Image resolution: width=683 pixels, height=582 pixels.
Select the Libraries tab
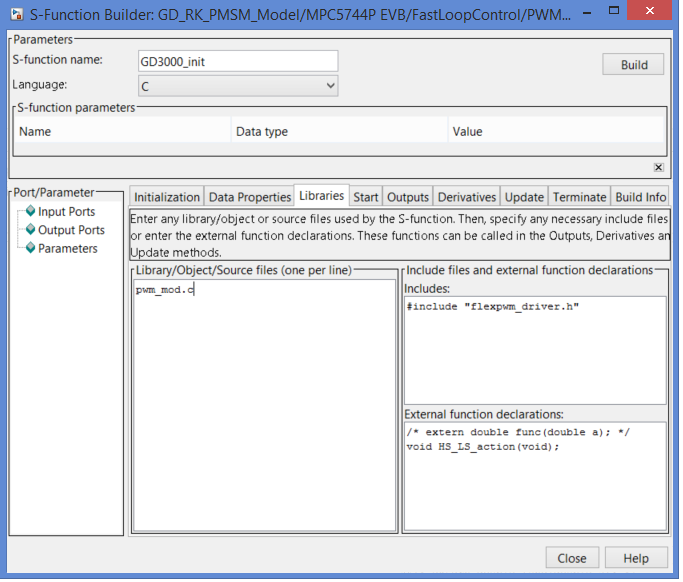click(321, 196)
